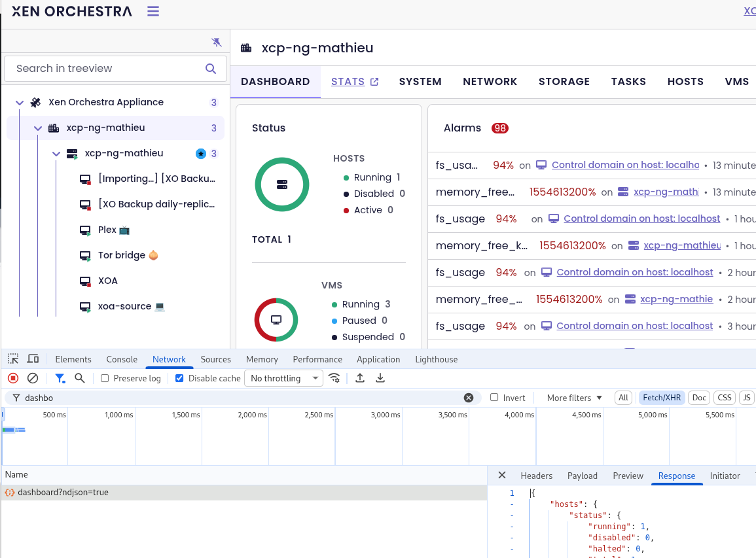Click the search magnifier icon in the treeview
This screenshot has height=558, width=756.
[x=211, y=69]
